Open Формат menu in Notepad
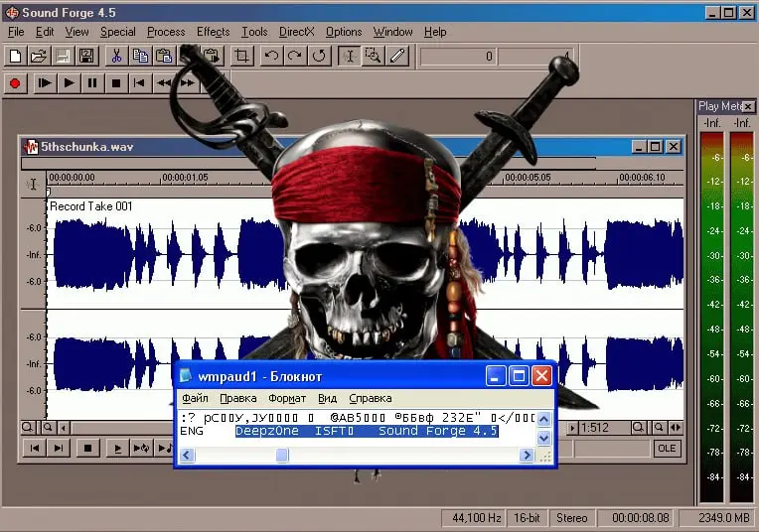The height and width of the screenshot is (532, 759). click(287, 398)
